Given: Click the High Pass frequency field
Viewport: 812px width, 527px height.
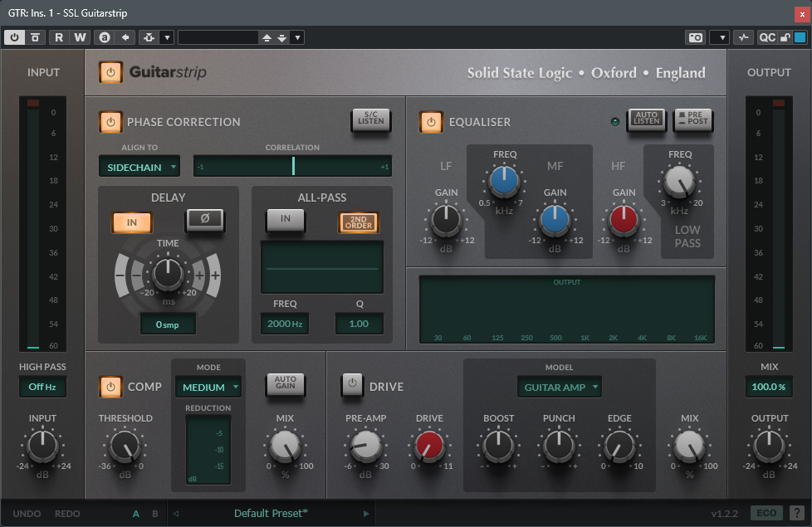Looking at the screenshot, I should (42, 387).
